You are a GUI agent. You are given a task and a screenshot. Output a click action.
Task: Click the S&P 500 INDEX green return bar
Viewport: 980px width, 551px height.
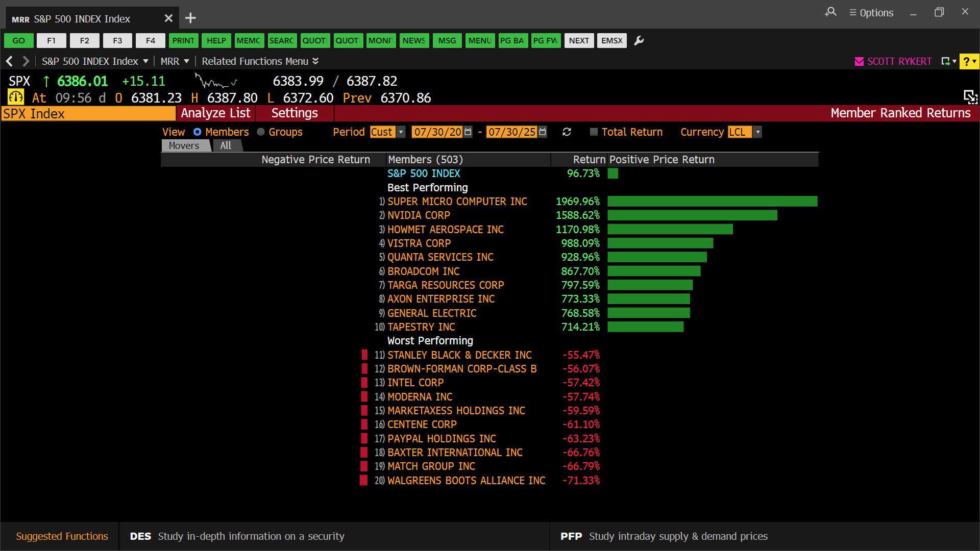(x=612, y=173)
